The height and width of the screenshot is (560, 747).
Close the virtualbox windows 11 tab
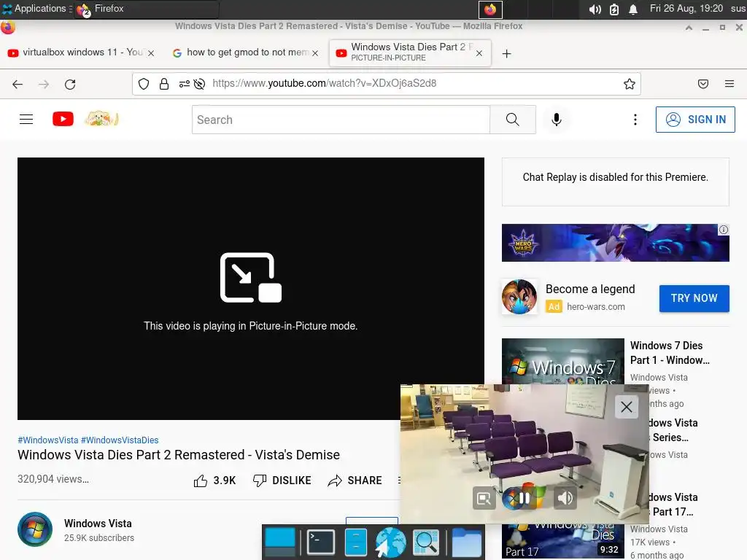(x=151, y=52)
